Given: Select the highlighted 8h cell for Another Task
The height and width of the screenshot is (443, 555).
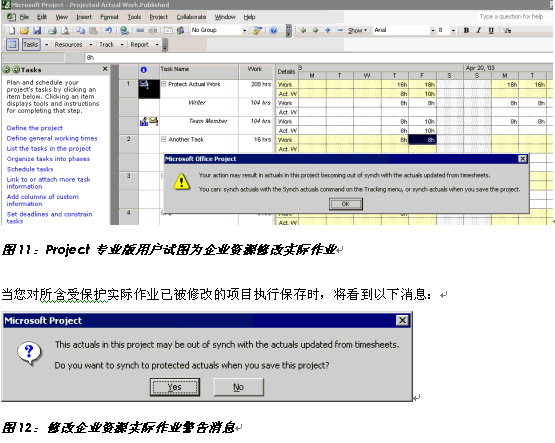Looking at the screenshot, I should 422,140.
